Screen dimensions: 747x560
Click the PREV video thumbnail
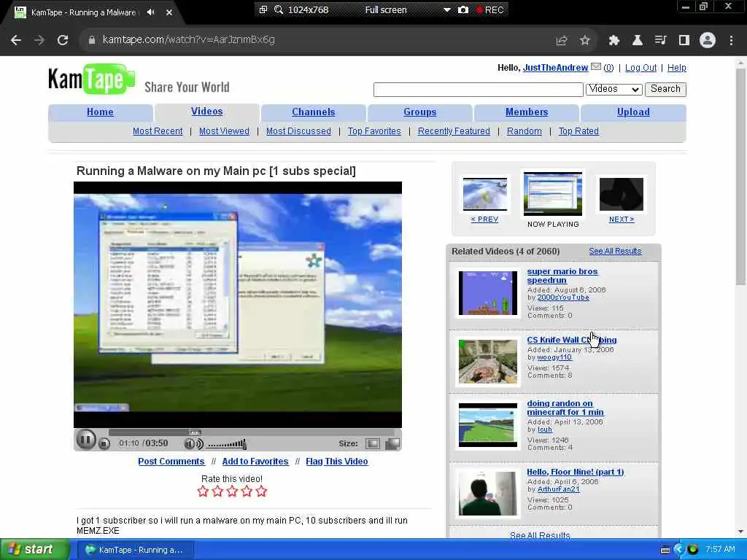click(x=485, y=193)
